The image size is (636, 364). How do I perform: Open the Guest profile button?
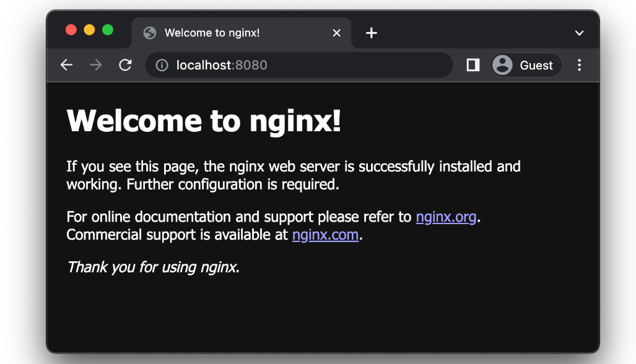[x=526, y=65]
